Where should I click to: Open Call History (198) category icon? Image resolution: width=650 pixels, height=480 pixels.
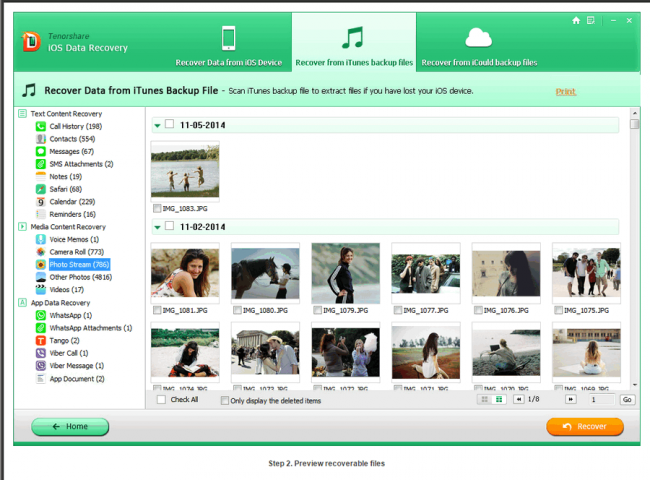point(41,126)
